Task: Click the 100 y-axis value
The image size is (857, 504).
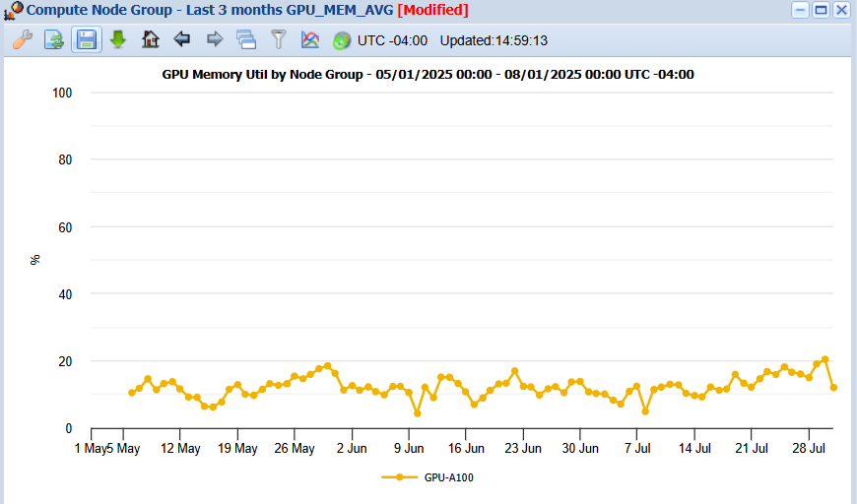Action: tap(62, 93)
